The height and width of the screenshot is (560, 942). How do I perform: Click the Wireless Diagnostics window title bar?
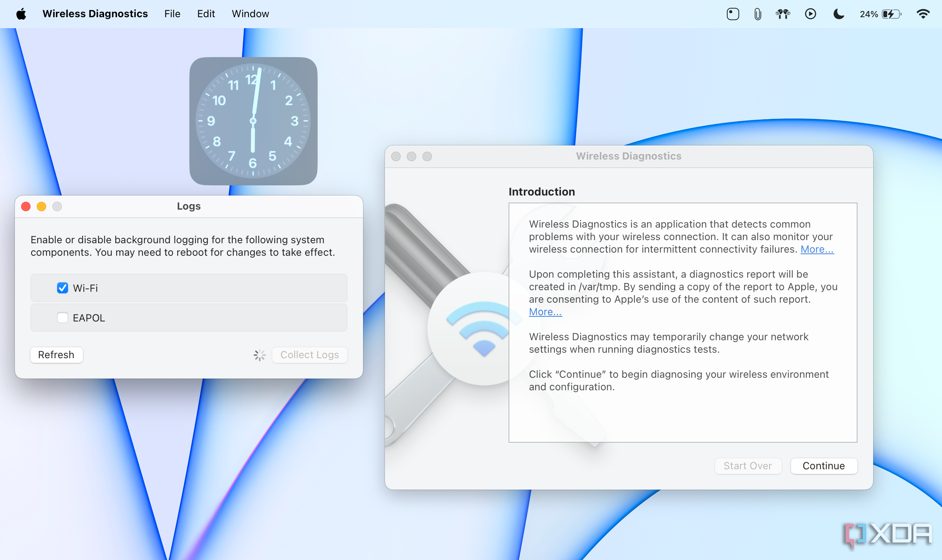coord(629,156)
